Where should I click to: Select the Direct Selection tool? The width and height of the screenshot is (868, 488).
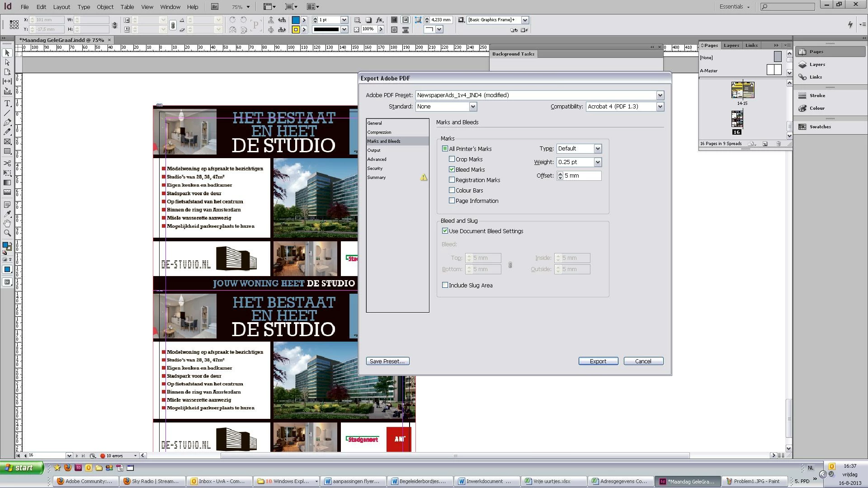pyautogui.click(x=7, y=62)
